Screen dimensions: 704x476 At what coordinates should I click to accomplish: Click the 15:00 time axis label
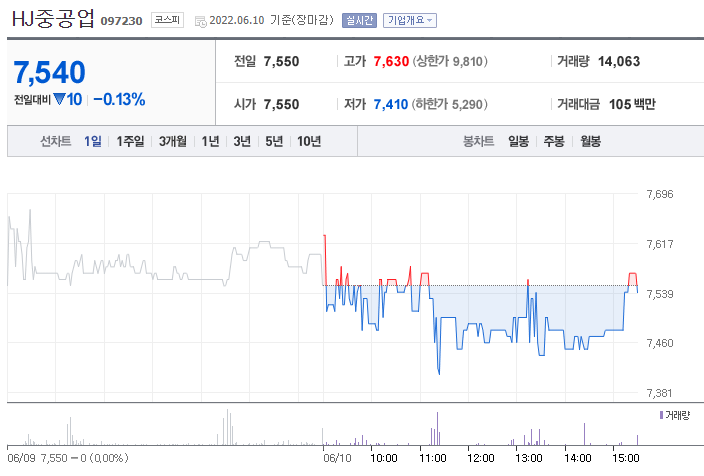(626, 458)
